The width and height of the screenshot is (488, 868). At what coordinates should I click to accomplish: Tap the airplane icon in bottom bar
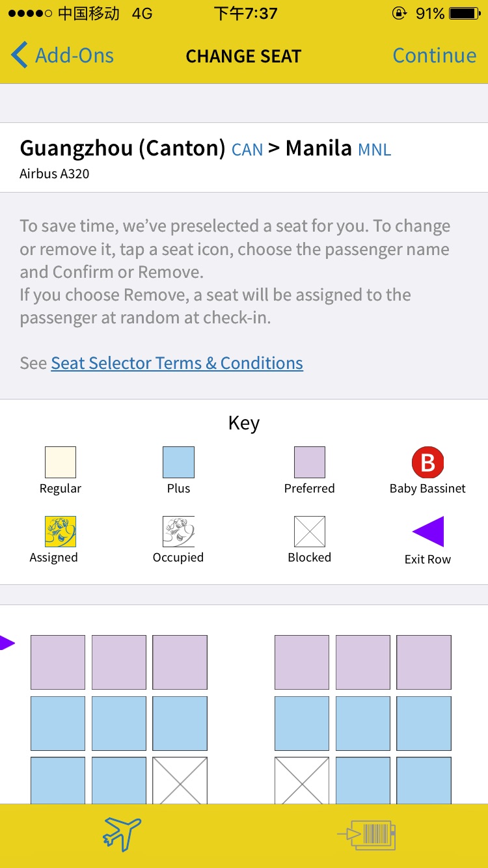pos(122,834)
